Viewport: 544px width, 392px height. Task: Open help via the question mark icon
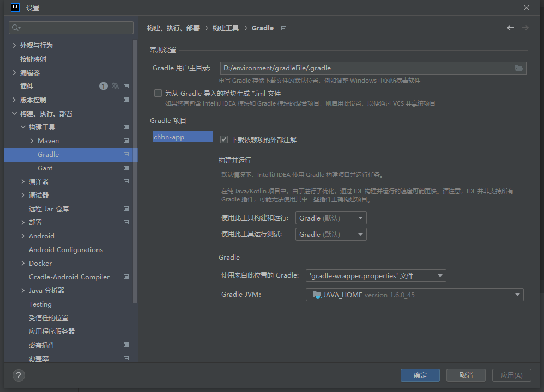coord(18,375)
